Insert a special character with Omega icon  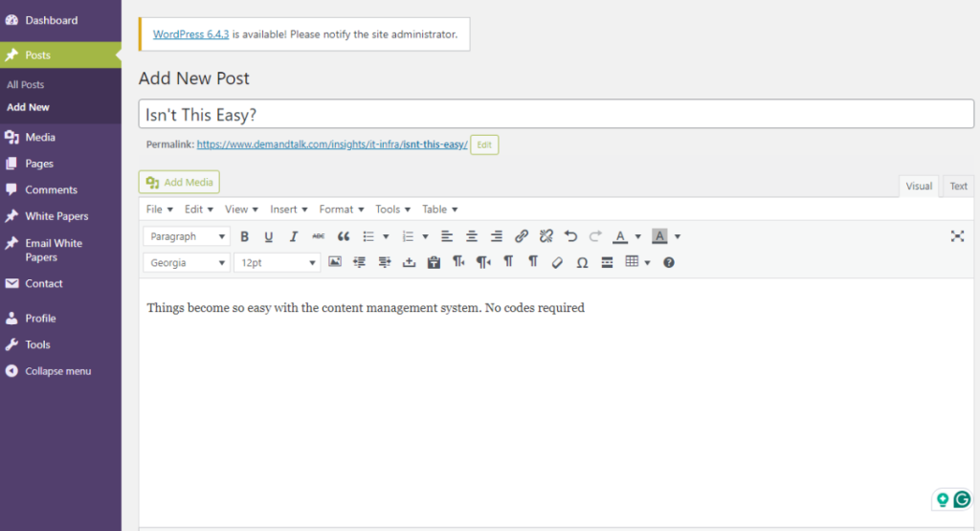tap(582, 262)
